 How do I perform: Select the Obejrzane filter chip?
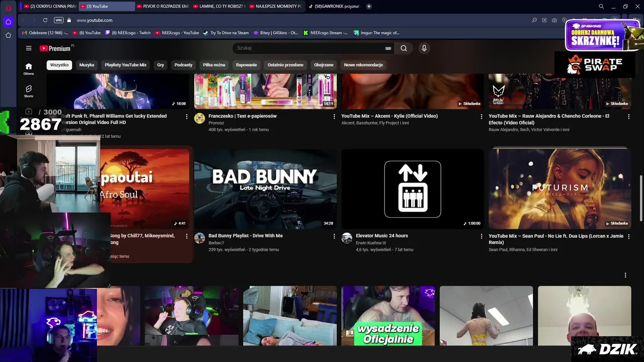[324, 65]
